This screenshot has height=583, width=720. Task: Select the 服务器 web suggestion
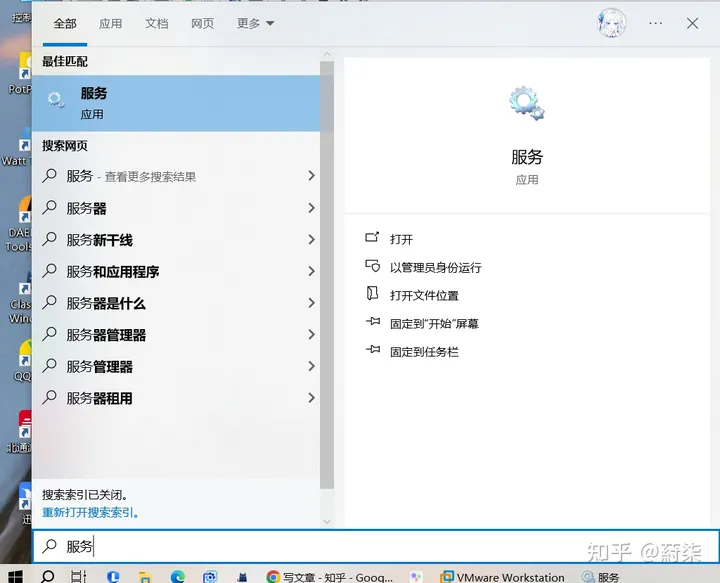176,208
